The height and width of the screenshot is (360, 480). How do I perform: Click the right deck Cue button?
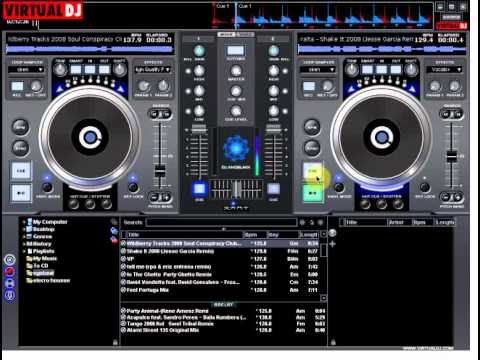pos(313,171)
